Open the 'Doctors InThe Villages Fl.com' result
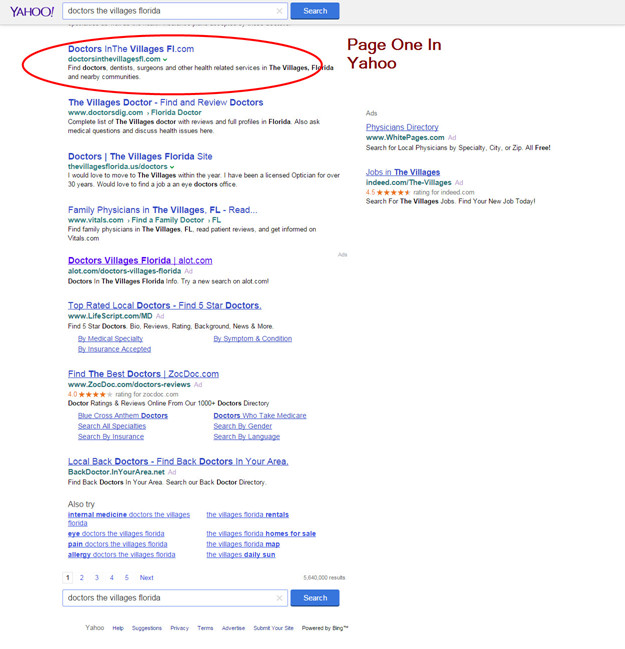 [x=131, y=48]
